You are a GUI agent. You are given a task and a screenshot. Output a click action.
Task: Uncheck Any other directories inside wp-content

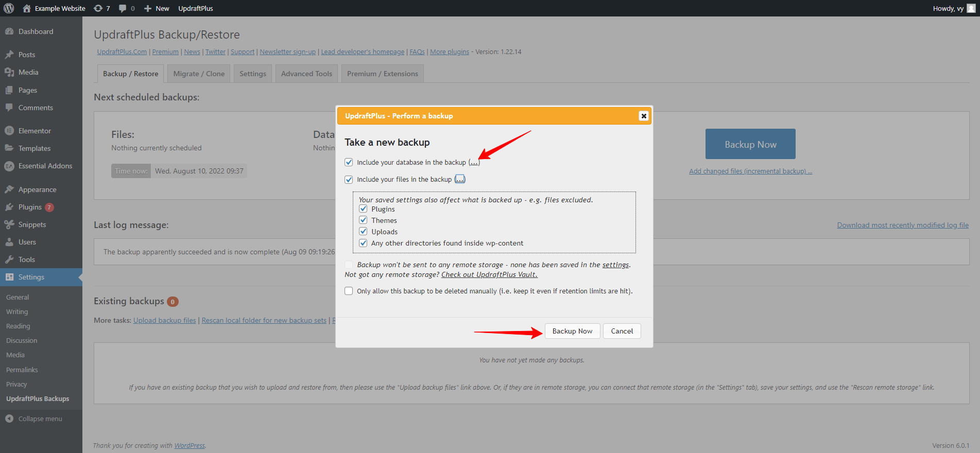[363, 243]
